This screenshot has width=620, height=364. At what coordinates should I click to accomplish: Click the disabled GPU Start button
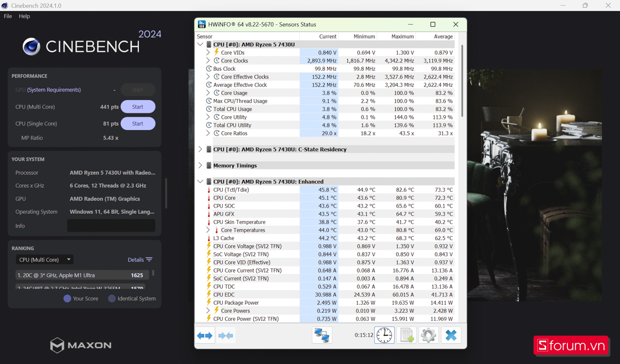coord(138,90)
